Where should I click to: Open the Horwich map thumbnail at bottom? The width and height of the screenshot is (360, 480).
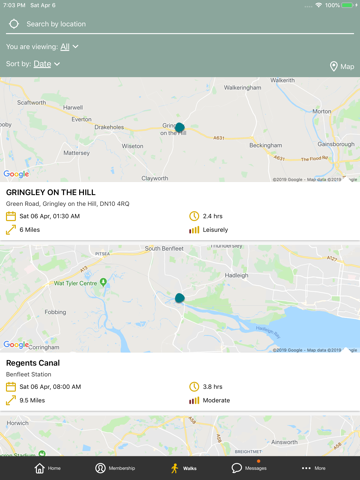coord(180,436)
